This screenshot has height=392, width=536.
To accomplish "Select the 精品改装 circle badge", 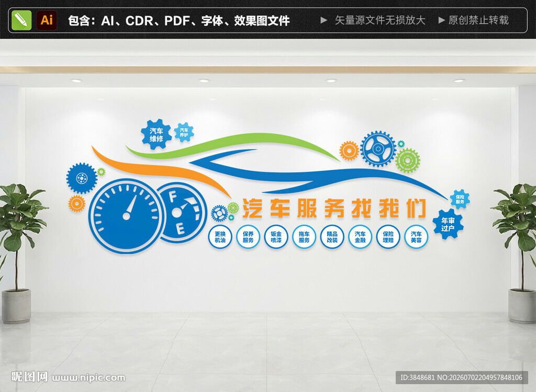I will [332, 237].
